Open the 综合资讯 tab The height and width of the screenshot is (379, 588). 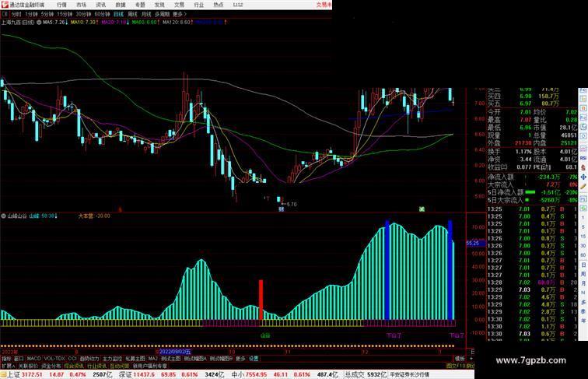[74, 366]
